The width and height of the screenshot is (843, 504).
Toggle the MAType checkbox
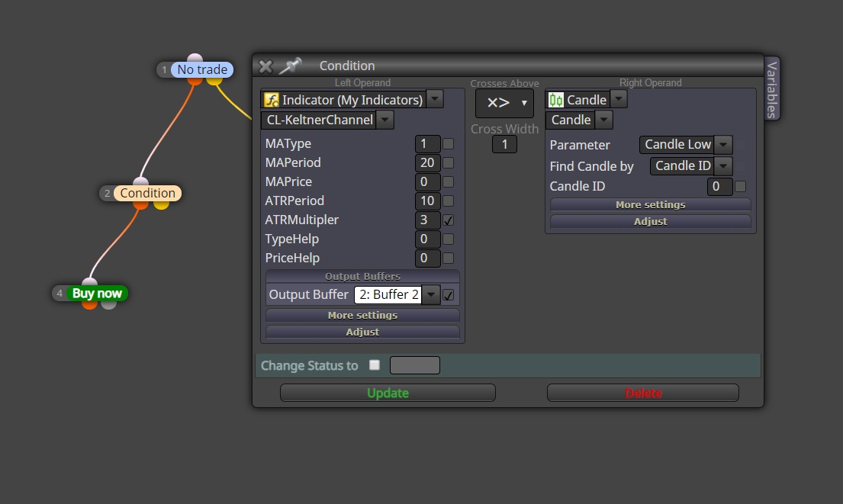(x=448, y=144)
